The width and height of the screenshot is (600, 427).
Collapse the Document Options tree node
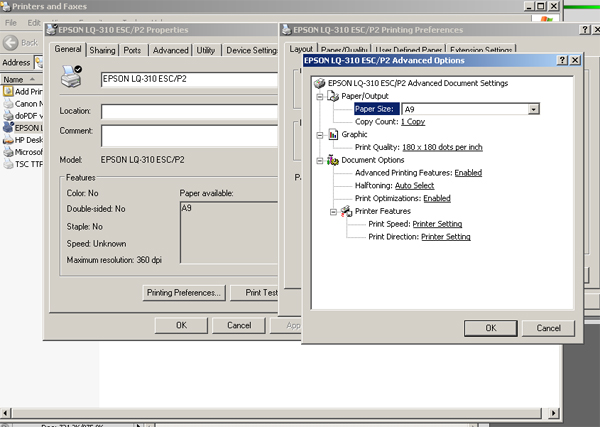coord(320,160)
